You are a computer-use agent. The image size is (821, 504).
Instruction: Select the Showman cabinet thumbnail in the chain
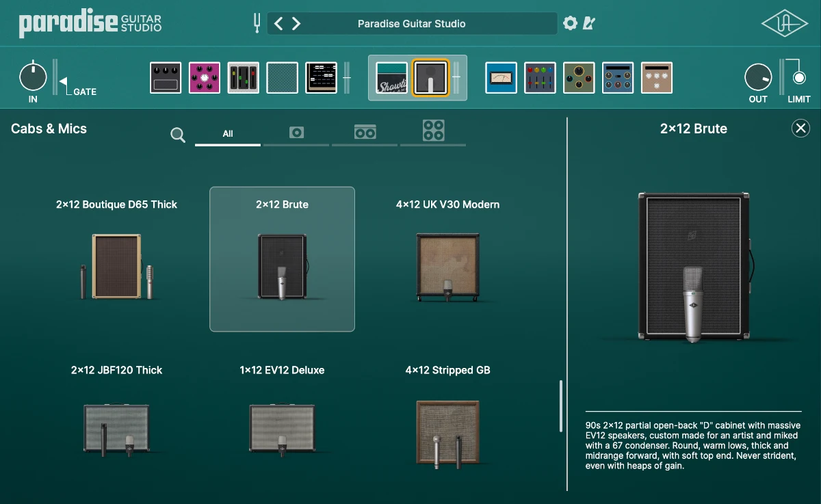click(x=391, y=77)
